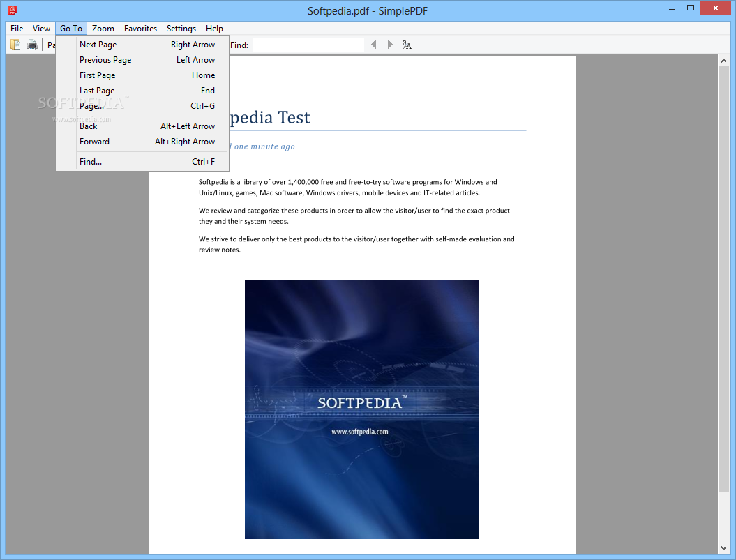Minimize the SimplePDF window

(672, 8)
